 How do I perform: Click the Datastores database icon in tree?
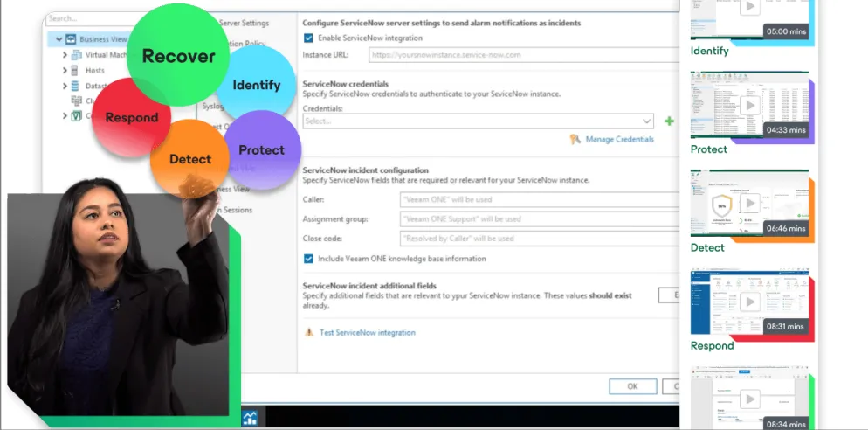(76, 86)
